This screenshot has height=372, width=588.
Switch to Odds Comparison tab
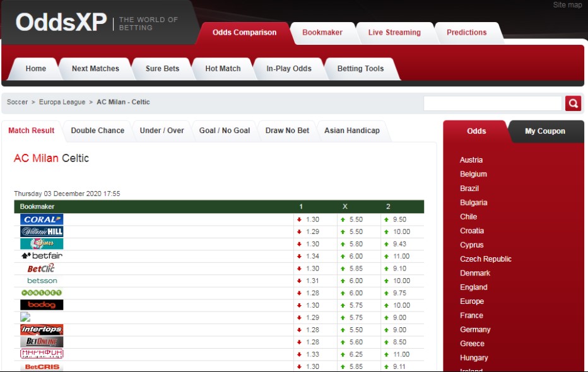tap(244, 33)
